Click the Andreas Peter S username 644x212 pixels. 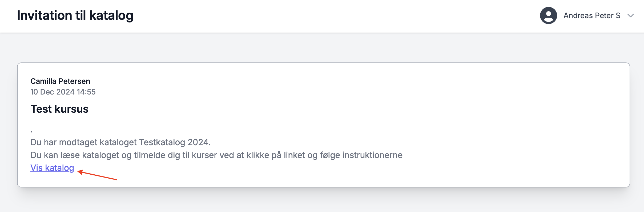point(592,15)
